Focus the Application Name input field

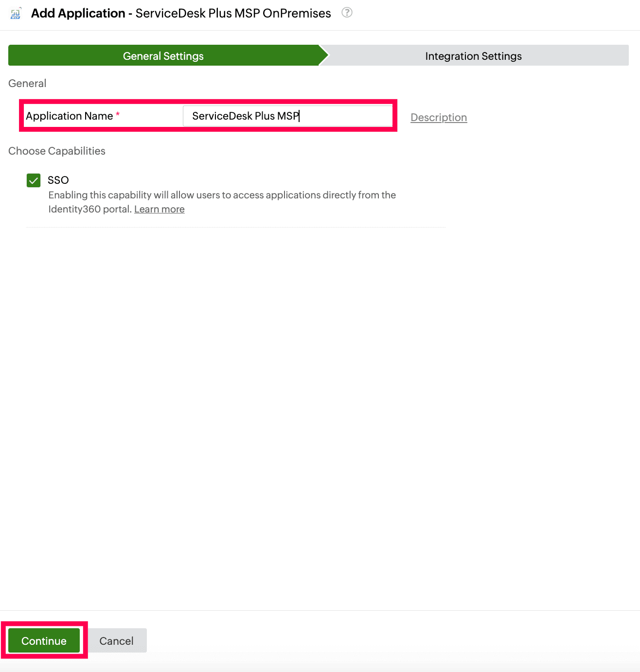coord(287,116)
